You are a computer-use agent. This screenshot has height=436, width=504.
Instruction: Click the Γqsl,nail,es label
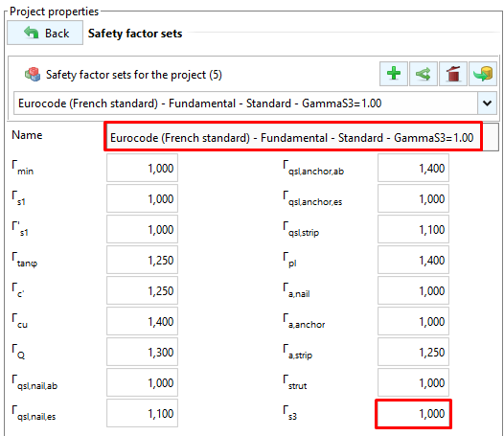pyautogui.click(x=34, y=413)
